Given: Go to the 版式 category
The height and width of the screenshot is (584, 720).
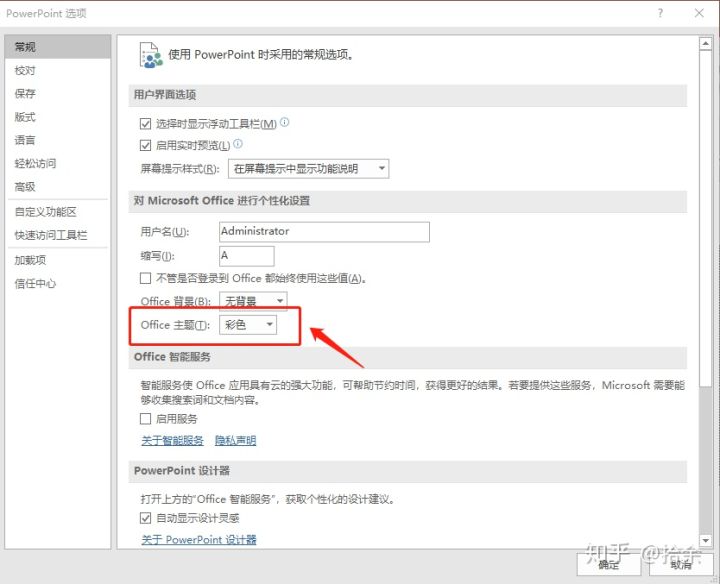Looking at the screenshot, I should (58, 117).
